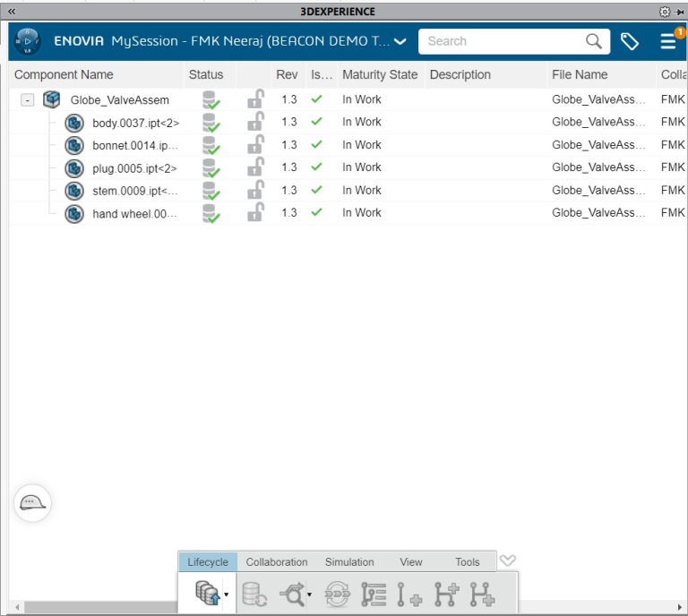Viewport: 688px width, 616px height.
Task: Sort by the Status column header
Action: [206, 74]
